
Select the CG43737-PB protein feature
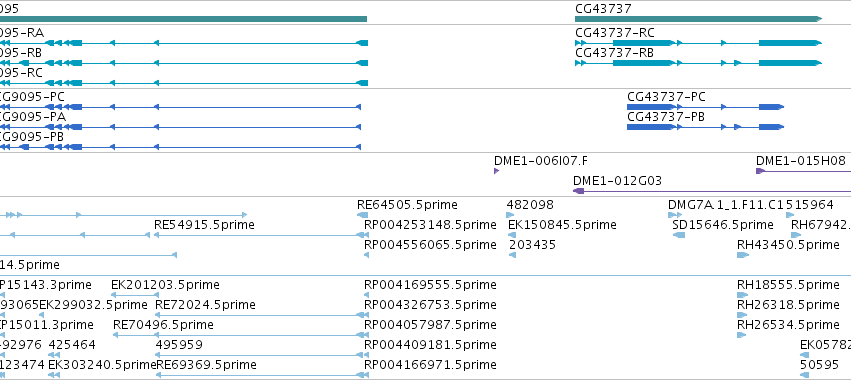pyautogui.click(x=706, y=127)
